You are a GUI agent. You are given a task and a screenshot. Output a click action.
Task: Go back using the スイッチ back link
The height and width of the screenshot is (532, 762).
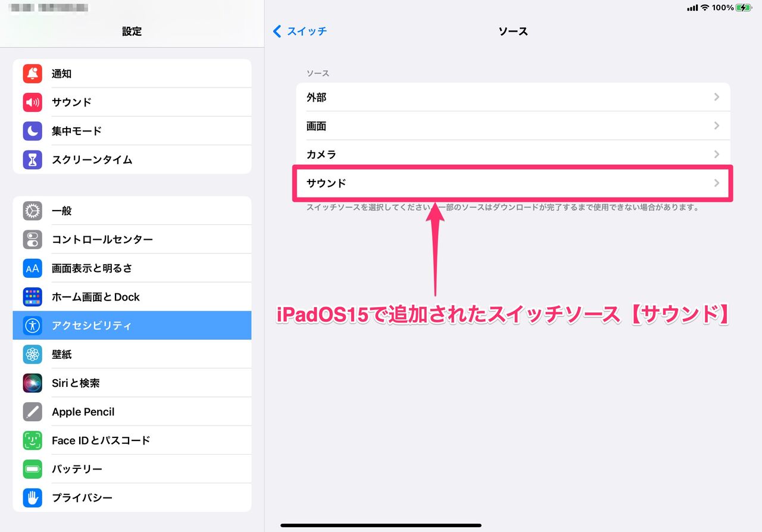pos(300,31)
